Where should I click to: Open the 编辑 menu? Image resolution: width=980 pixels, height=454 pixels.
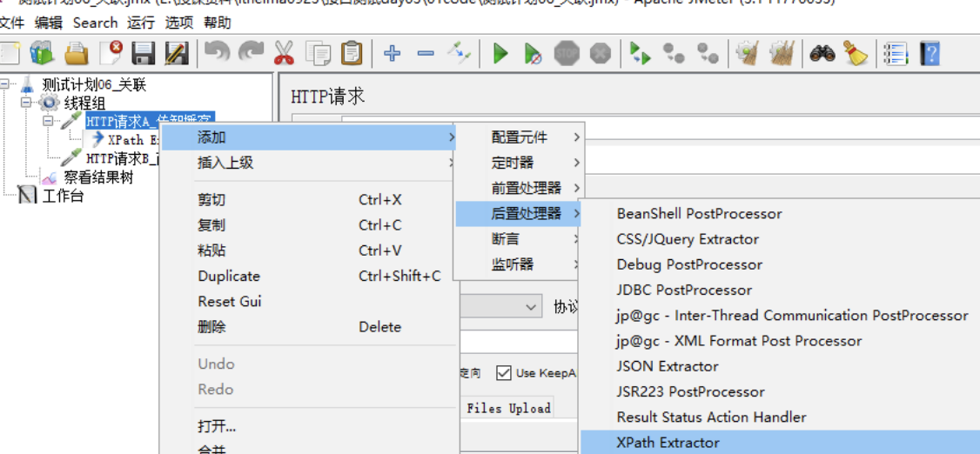click(x=49, y=23)
